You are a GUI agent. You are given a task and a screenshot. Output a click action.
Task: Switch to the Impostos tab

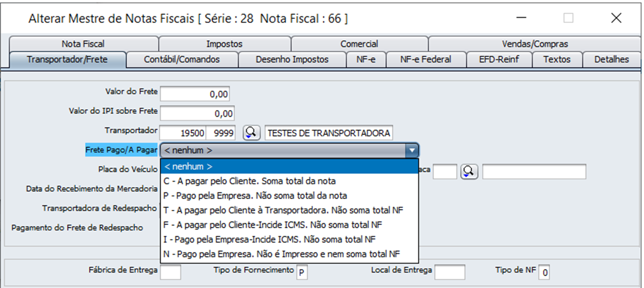coord(224,44)
